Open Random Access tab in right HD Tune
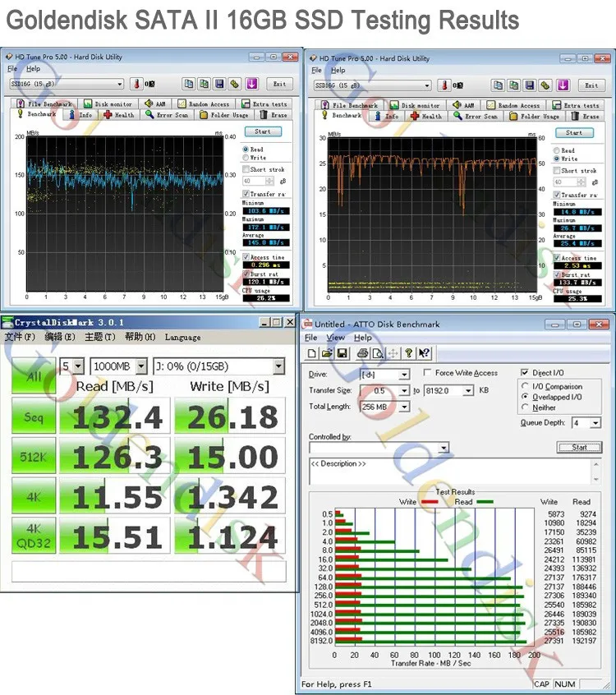616x695 pixels. 514,105
